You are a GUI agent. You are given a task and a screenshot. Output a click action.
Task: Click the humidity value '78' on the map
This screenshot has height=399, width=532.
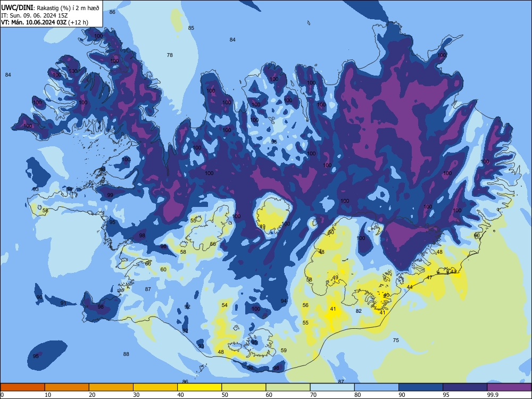[170, 55]
